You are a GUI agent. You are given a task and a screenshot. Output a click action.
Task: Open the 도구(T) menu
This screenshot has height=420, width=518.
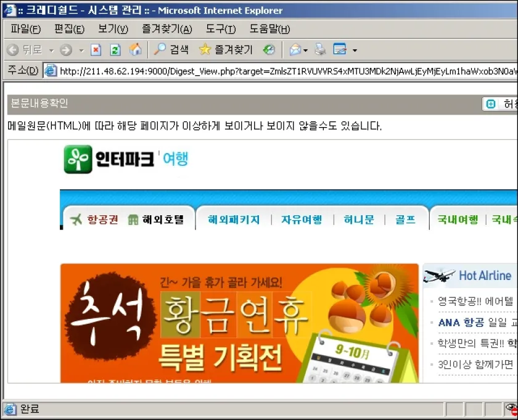220,29
